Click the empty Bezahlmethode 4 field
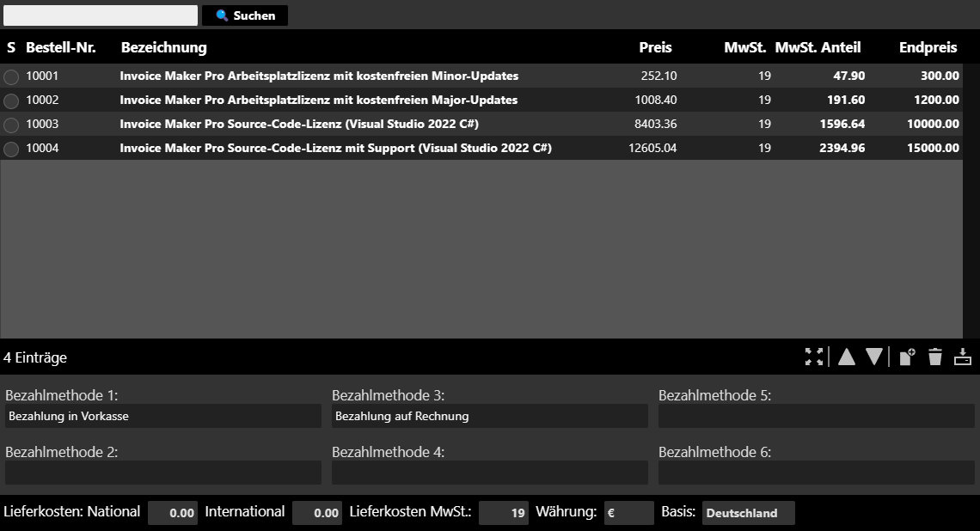 point(489,473)
